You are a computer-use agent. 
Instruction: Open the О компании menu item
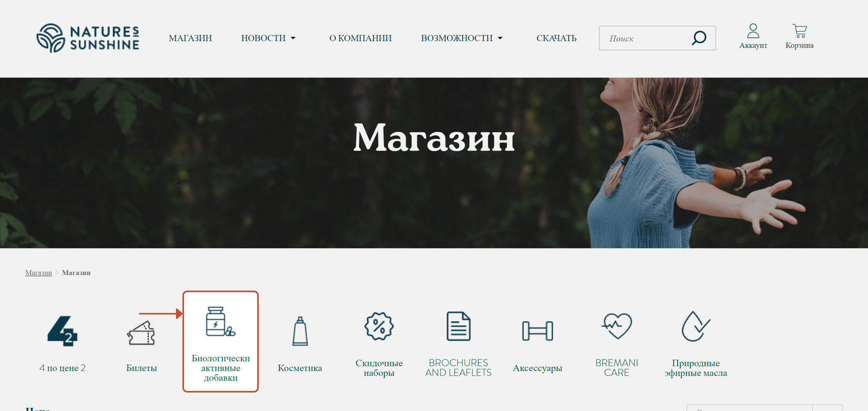(361, 38)
